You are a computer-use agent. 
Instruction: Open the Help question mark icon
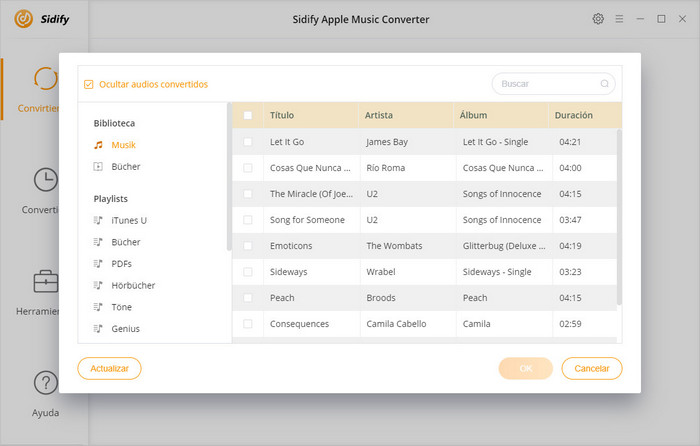46,383
